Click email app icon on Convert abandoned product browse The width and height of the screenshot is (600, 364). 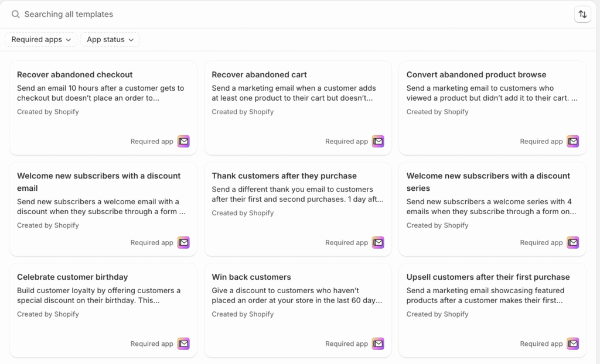point(572,142)
